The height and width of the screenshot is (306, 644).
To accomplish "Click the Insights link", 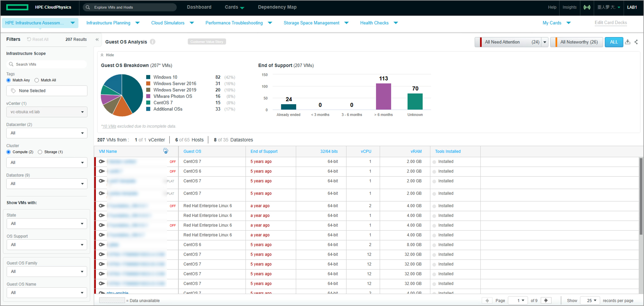I will (x=569, y=7).
